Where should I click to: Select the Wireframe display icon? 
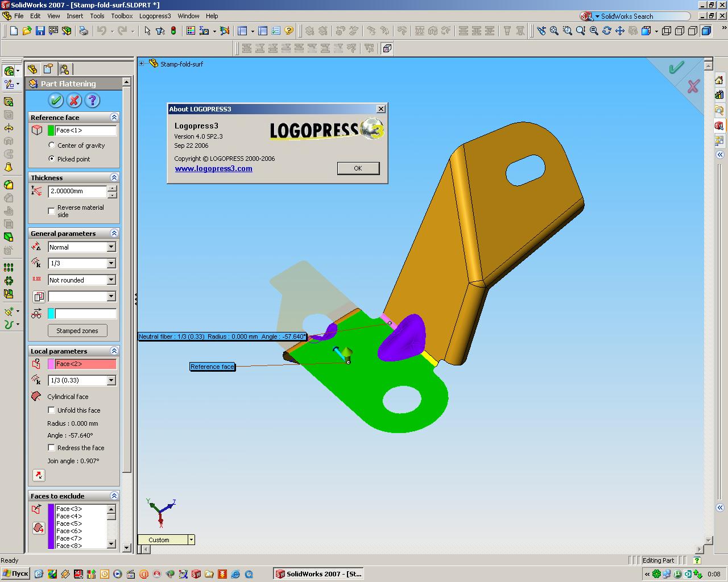(667, 31)
